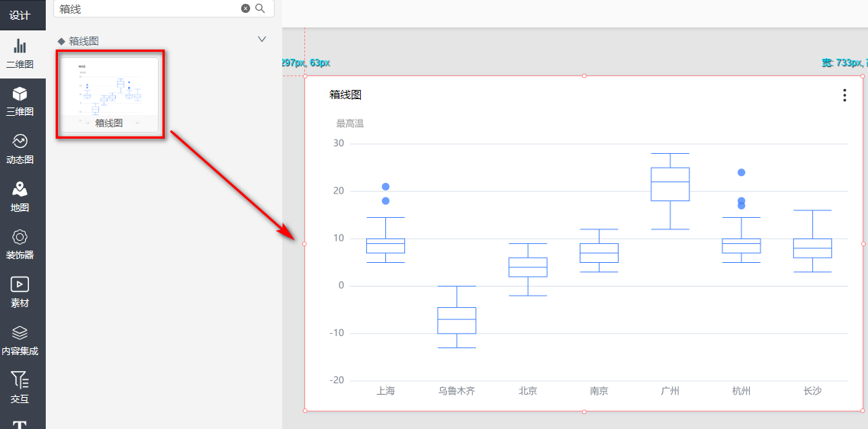Open the chart's three-dot options menu

tap(844, 95)
